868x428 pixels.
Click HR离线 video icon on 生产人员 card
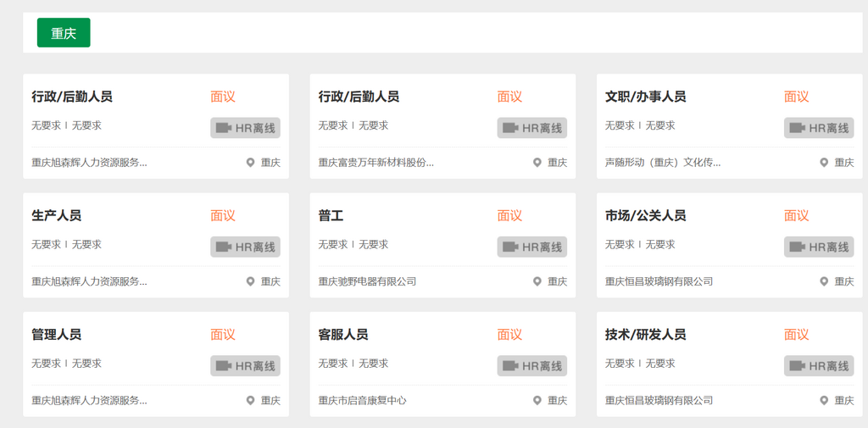[224, 247]
